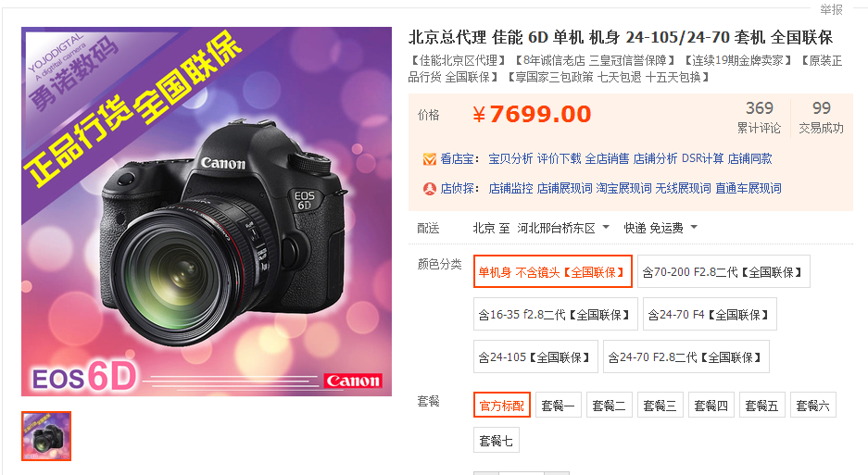This screenshot has height=475, width=868.
Task: Select 含70-200 F2.8二代 option
Action: 723,271
